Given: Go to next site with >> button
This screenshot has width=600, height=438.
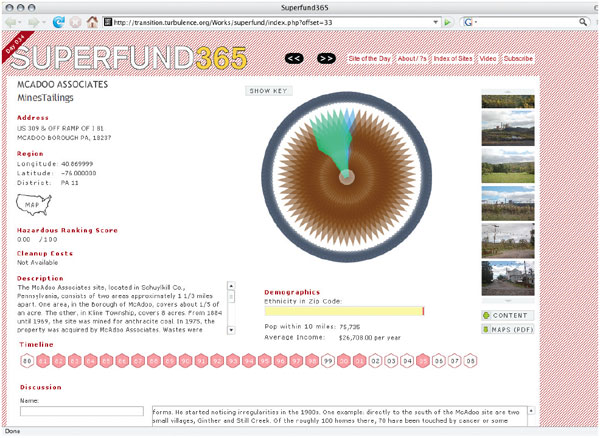Looking at the screenshot, I should tap(326, 58).
